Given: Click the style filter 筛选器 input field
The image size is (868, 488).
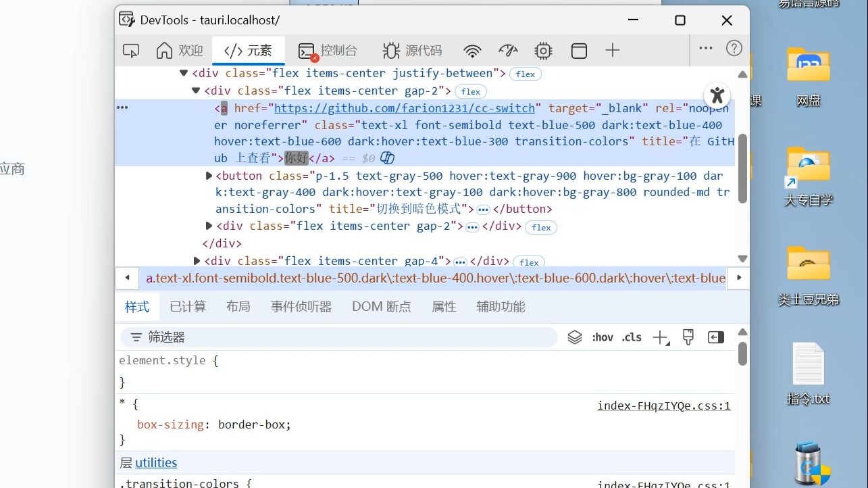Looking at the screenshot, I should click(x=304, y=337).
